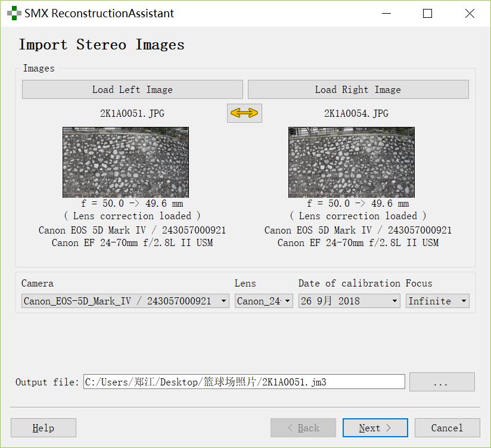This screenshot has width=491, height=448.
Task: Select the left stereo image thumbnail
Action: click(126, 162)
